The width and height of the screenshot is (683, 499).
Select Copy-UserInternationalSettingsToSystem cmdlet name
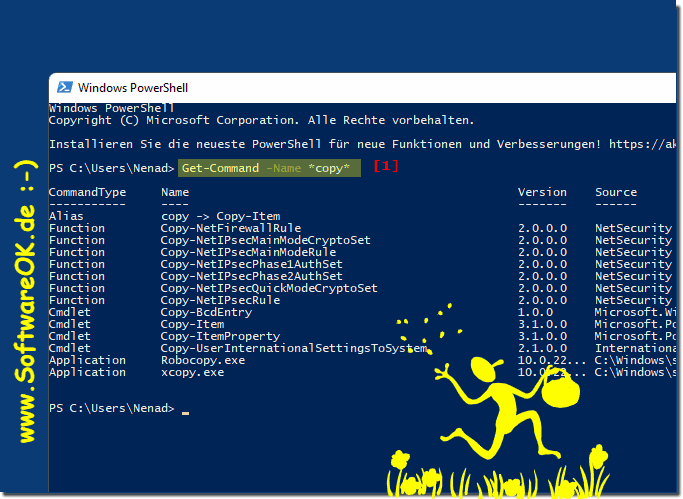294,348
